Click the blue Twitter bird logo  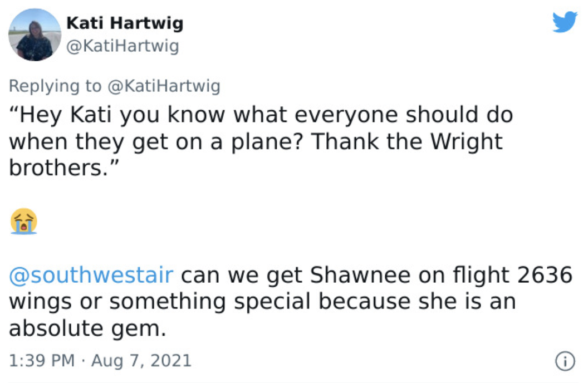(565, 22)
